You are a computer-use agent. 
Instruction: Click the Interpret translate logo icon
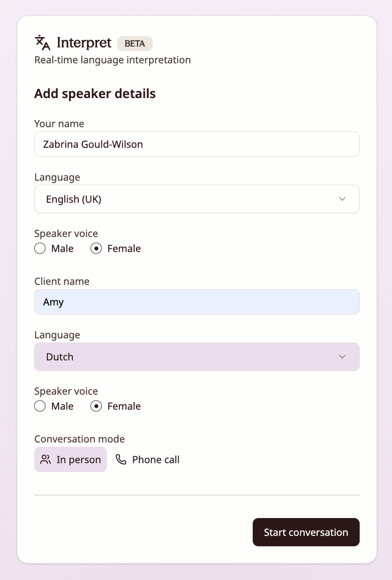tap(43, 43)
